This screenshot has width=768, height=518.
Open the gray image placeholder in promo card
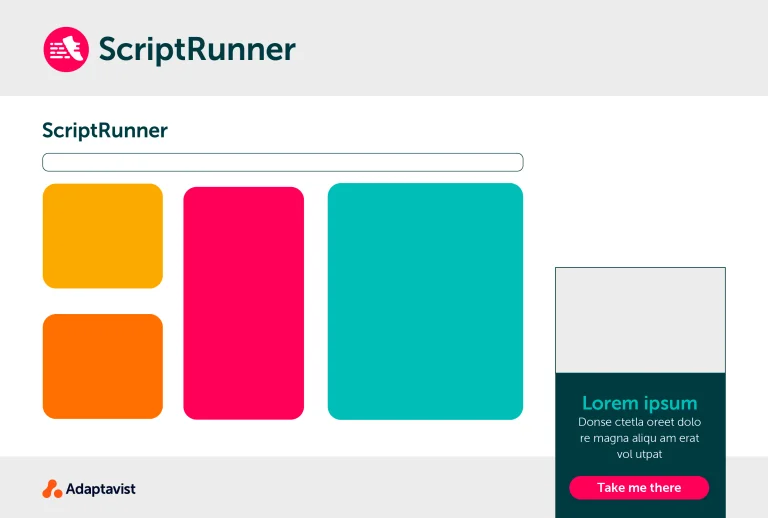pos(640,320)
